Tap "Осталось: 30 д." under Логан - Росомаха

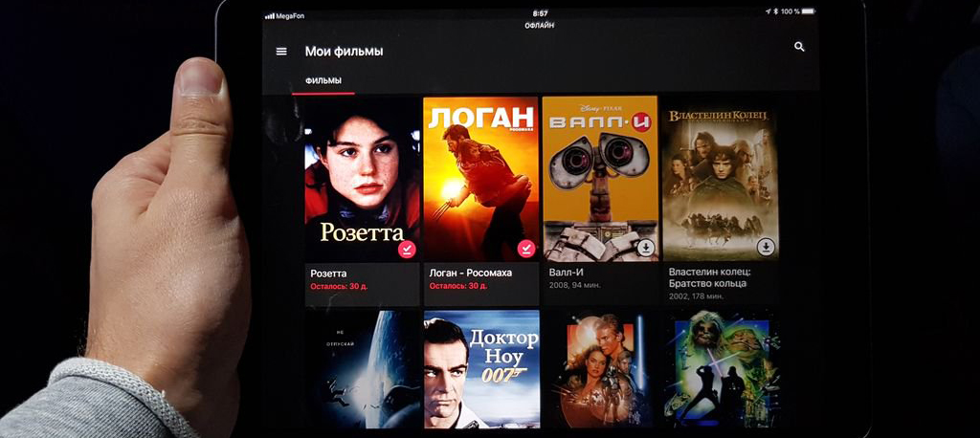point(458,286)
